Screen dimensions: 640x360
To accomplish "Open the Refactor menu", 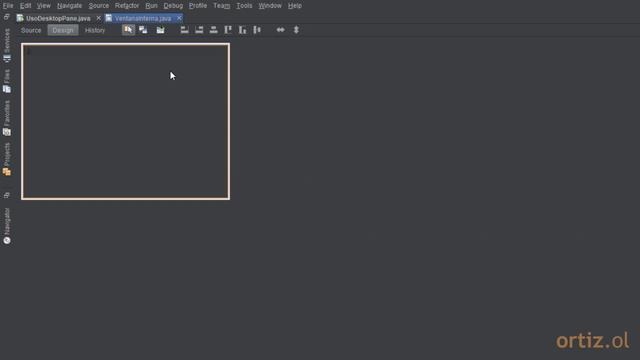I will (x=127, y=6).
